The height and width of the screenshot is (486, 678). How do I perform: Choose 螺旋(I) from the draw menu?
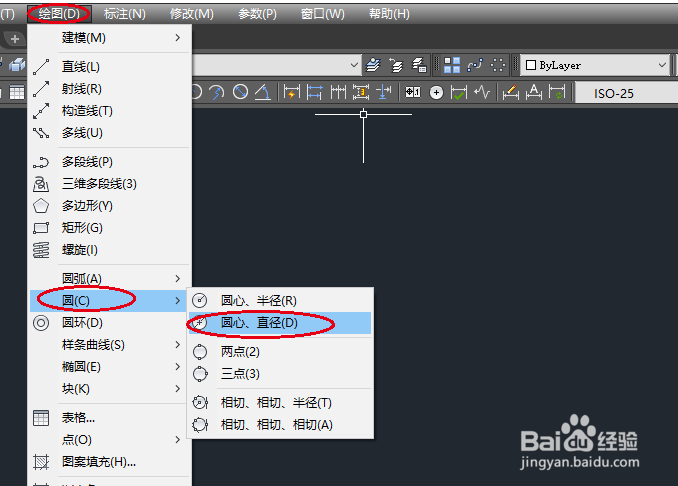point(110,250)
